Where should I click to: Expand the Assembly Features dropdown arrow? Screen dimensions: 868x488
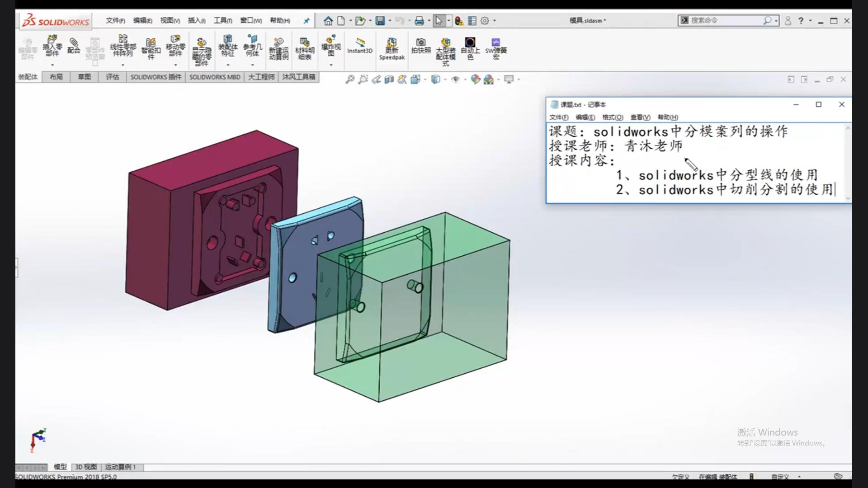coord(228,65)
